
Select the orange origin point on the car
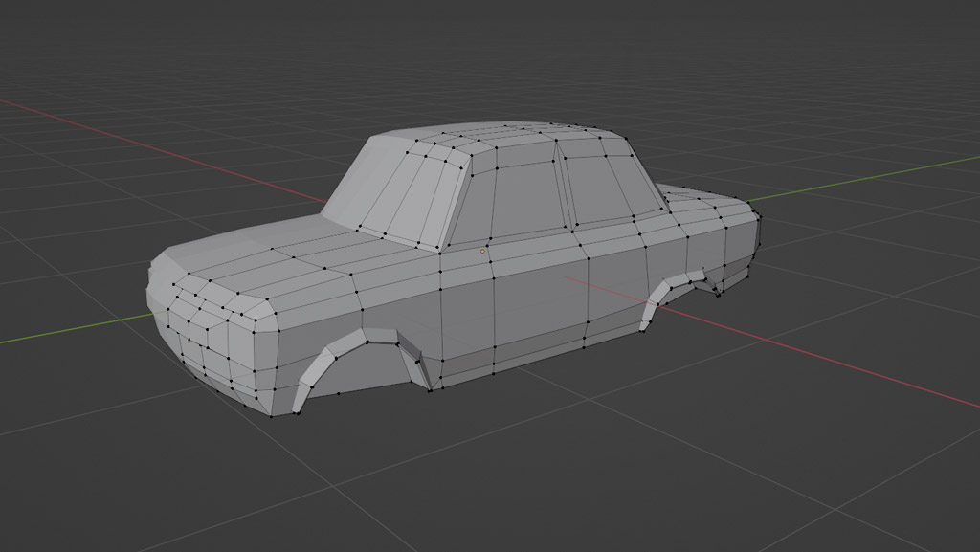tap(483, 252)
